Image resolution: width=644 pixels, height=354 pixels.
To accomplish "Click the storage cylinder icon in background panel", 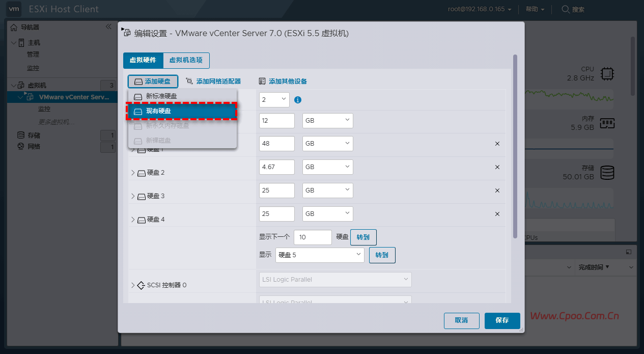I will point(607,173).
